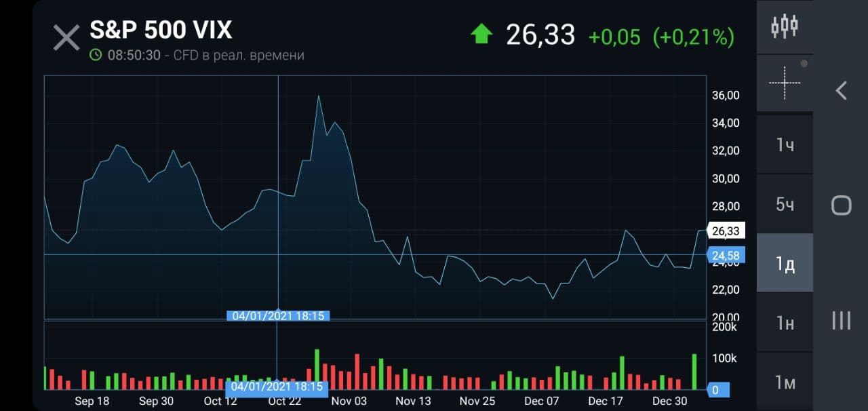Click the Sep 30 date label

157,401
